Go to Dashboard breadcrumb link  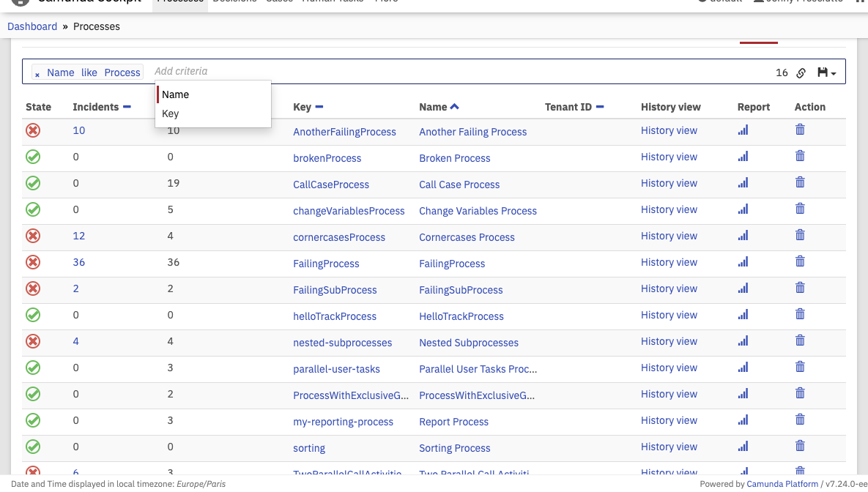pos(32,26)
